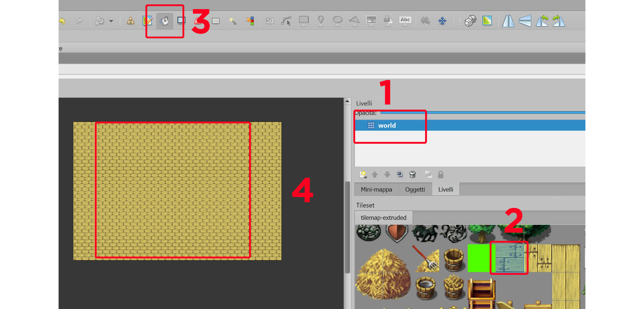644x309 pixels.
Task: Flip the stamp horizontally
Action: click(508, 21)
